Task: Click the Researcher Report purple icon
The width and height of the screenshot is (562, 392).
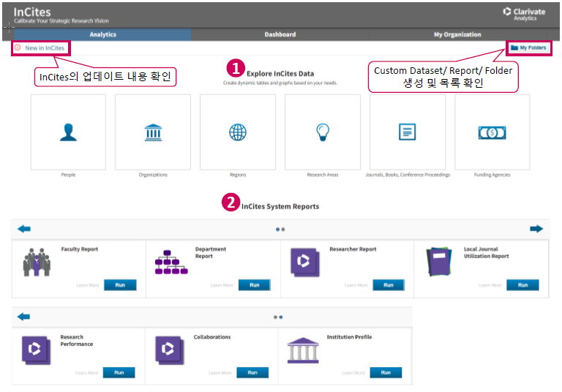Action: (305, 263)
